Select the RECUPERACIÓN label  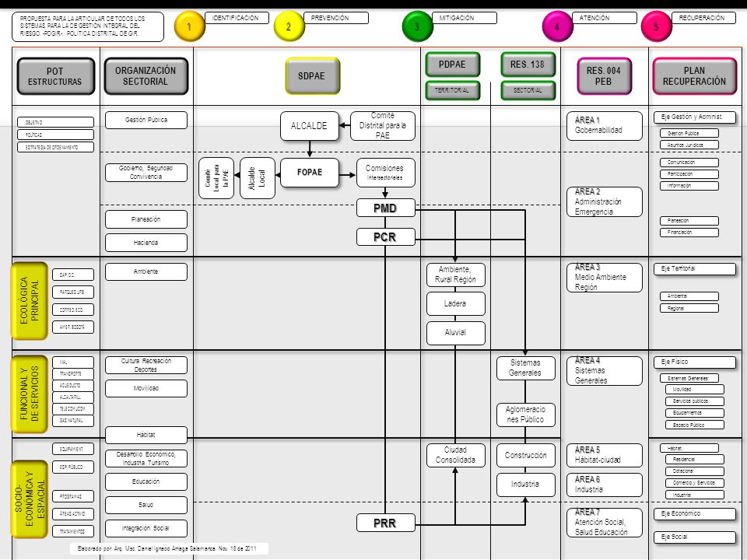pos(703,18)
